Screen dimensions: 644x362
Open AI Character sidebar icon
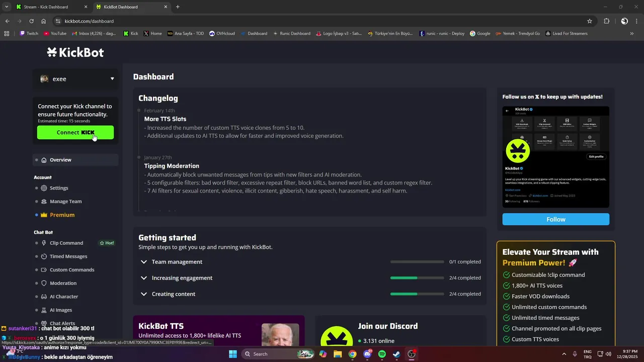pos(44,297)
